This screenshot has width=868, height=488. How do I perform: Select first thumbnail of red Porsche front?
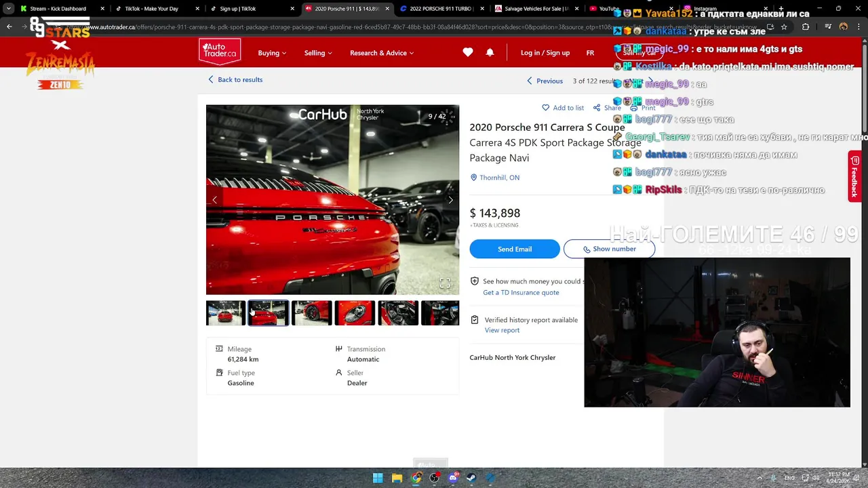tap(226, 313)
